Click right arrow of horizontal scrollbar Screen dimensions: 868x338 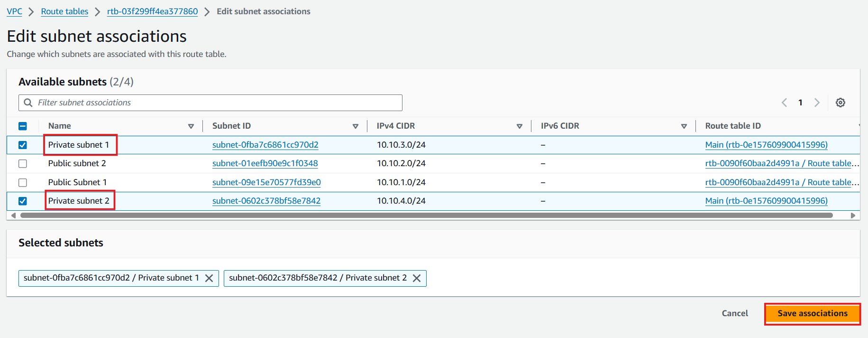(853, 216)
